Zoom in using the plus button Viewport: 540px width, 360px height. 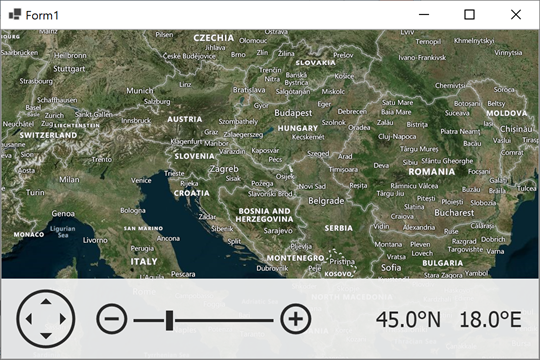(x=295, y=319)
